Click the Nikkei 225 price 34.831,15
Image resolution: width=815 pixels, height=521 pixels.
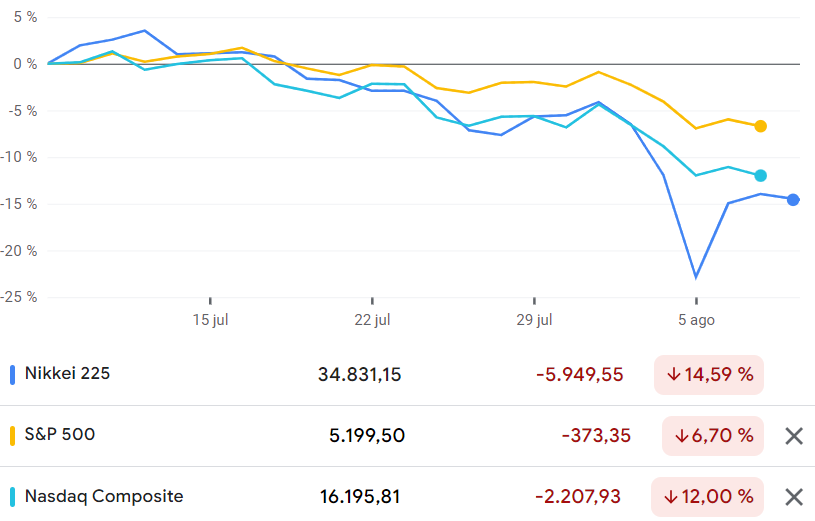pos(359,375)
